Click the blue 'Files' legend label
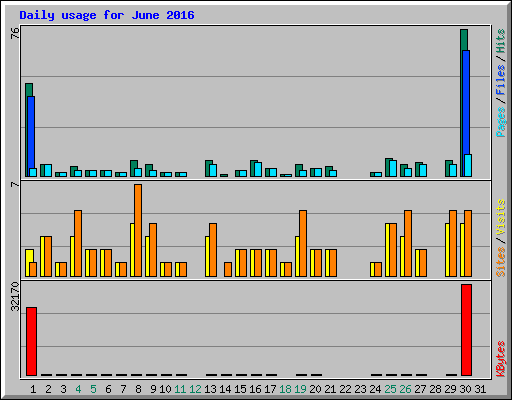The image size is (512, 400). click(x=500, y=80)
